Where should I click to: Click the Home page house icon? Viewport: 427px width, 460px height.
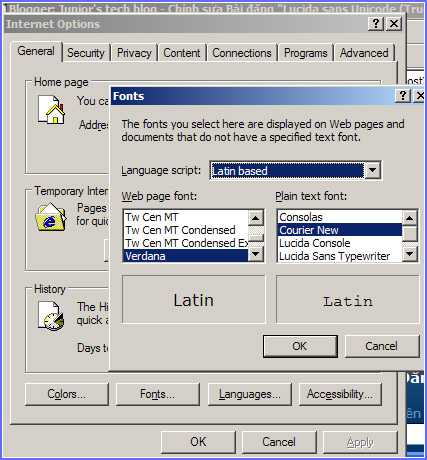[51, 110]
